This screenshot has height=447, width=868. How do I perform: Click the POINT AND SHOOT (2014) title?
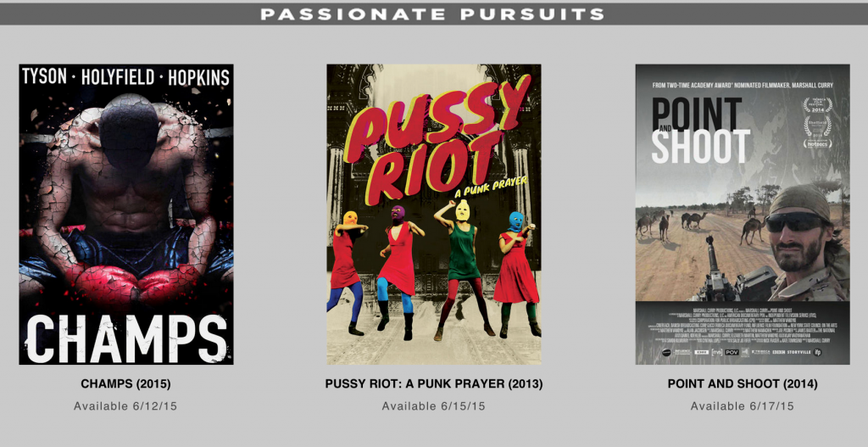pos(743,383)
